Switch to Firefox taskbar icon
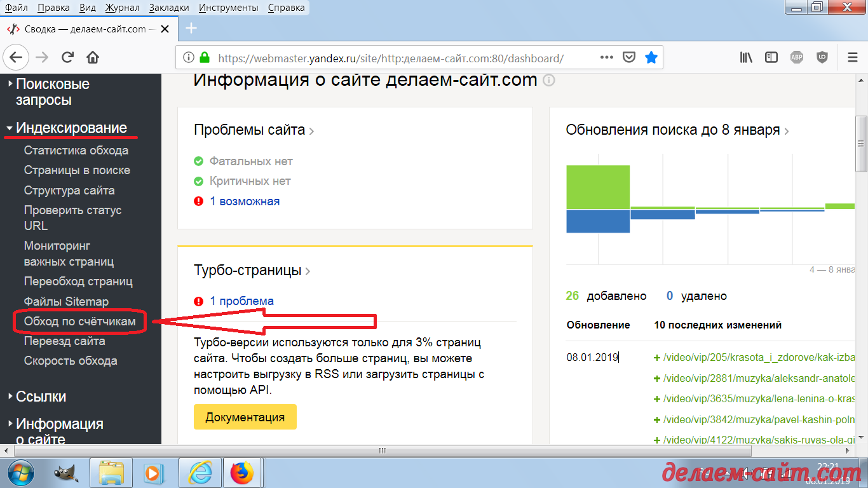This screenshot has width=868, height=488. tap(241, 473)
